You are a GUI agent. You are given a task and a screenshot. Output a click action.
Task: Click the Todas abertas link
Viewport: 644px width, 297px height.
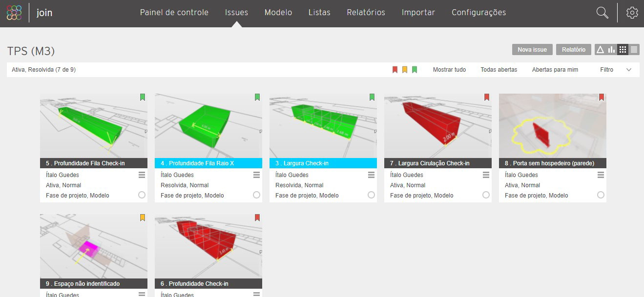(x=499, y=70)
